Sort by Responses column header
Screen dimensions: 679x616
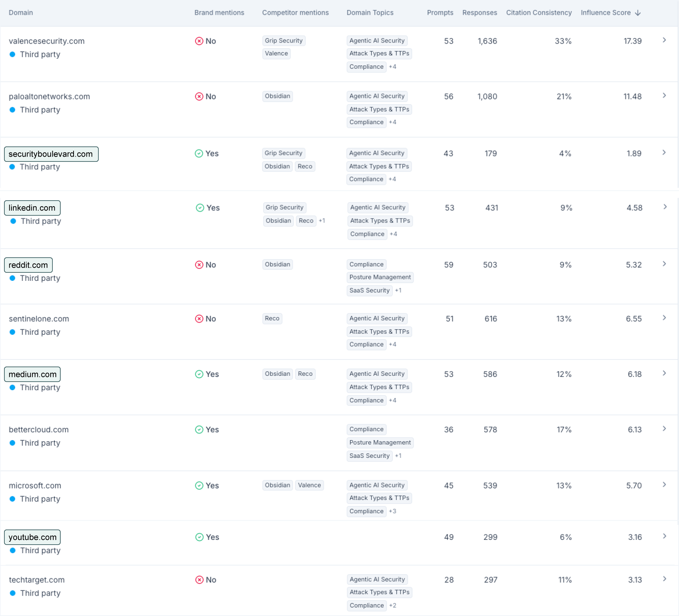(479, 13)
